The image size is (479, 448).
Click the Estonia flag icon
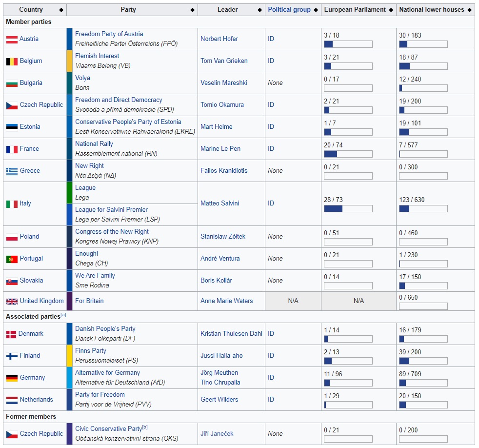click(12, 127)
